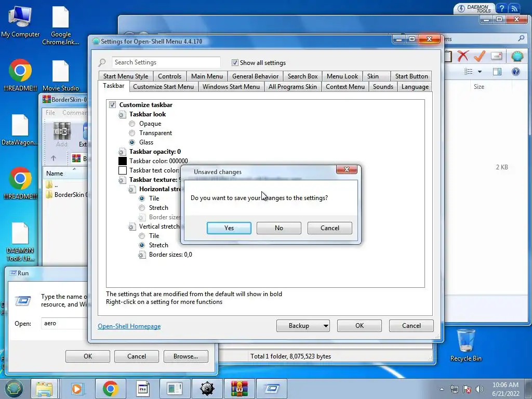
Task: Select the DataWagon desktop file icon
Action: [20, 130]
